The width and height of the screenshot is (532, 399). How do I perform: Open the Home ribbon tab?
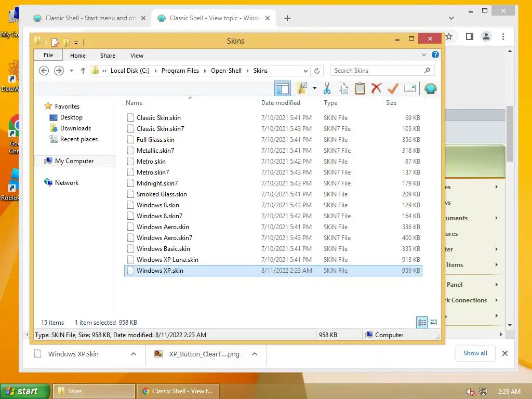(78, 55)
